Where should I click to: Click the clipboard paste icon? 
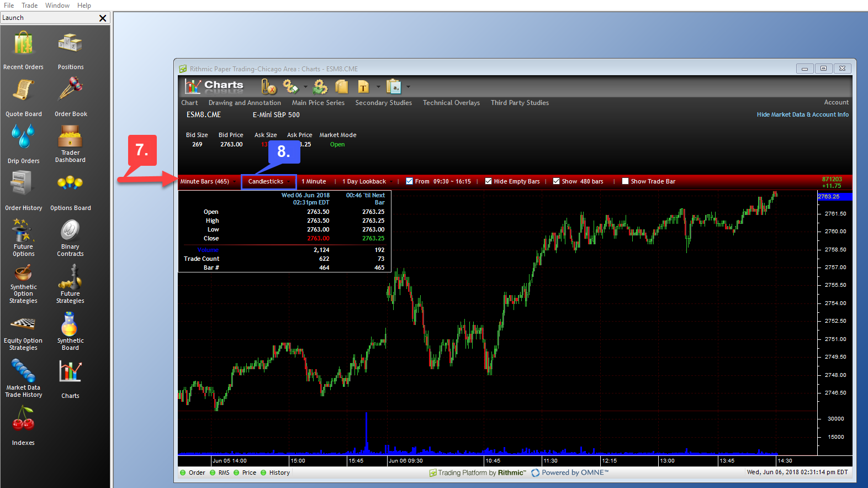pos(394,87)
